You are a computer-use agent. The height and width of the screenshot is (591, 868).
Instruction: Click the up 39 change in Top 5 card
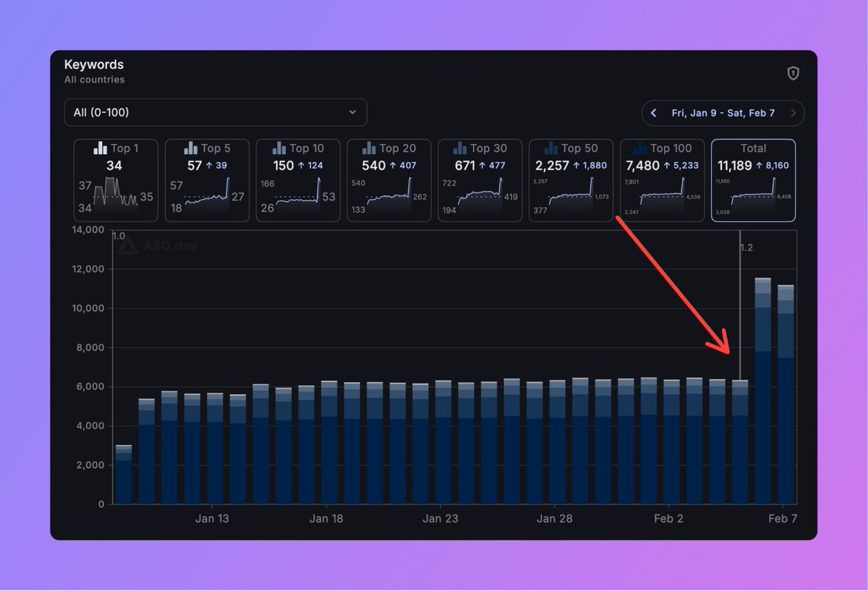(218, 166)
